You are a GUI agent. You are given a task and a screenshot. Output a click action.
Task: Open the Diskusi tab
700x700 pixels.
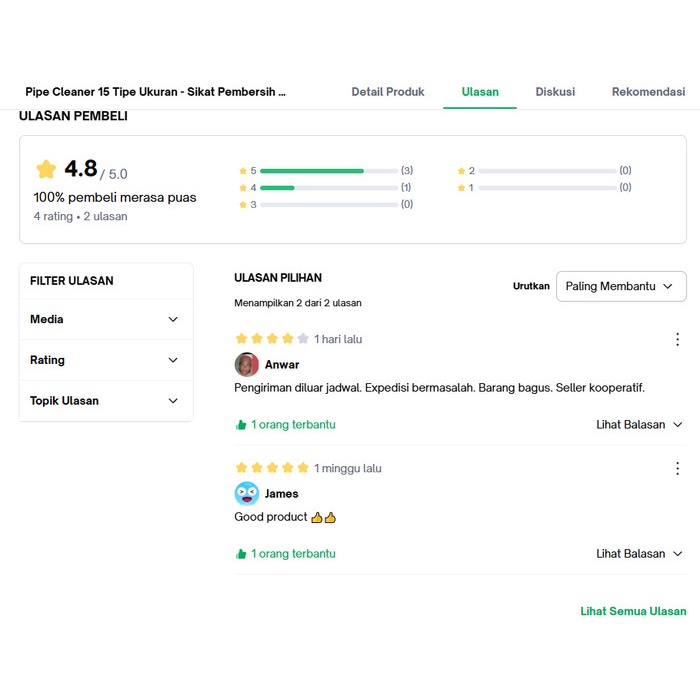(x=555, y=92)
